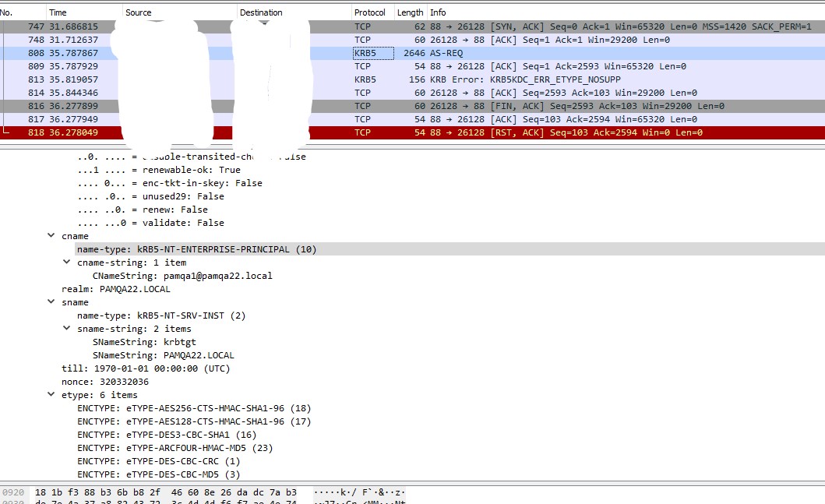Sort by the Info column header
The height and width of the screenshot is (504, 825).
pos(626,12)
